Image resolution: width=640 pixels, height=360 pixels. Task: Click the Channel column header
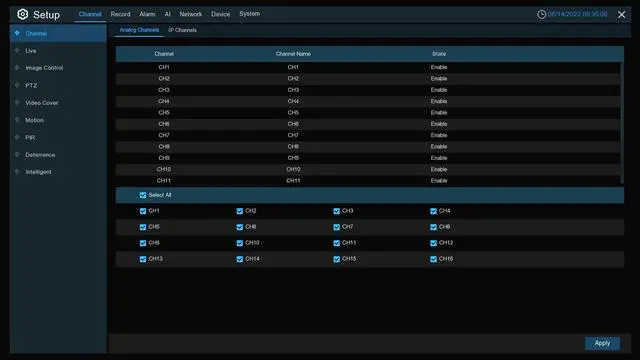tap(164, 54)
